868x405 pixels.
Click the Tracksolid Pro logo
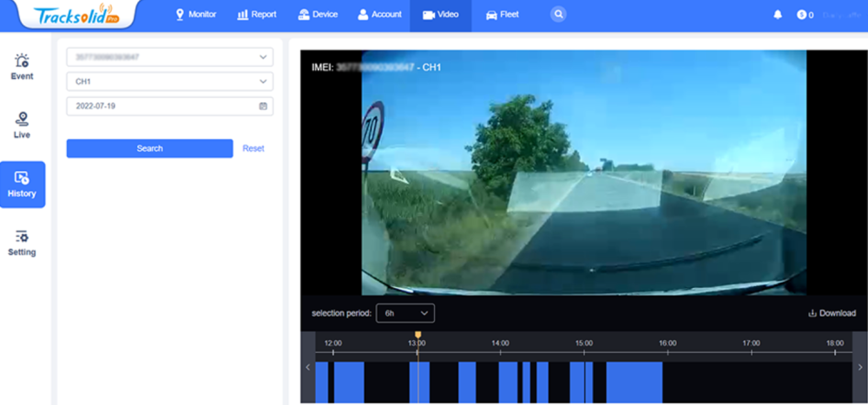coord(72,15)
